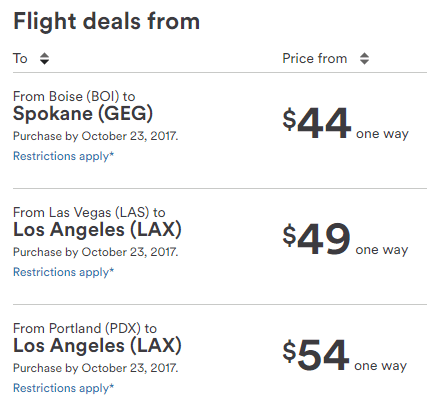The image size is (437, 413).
Task: Open Restrictions apply link for Portland deal
Action: 63,388
